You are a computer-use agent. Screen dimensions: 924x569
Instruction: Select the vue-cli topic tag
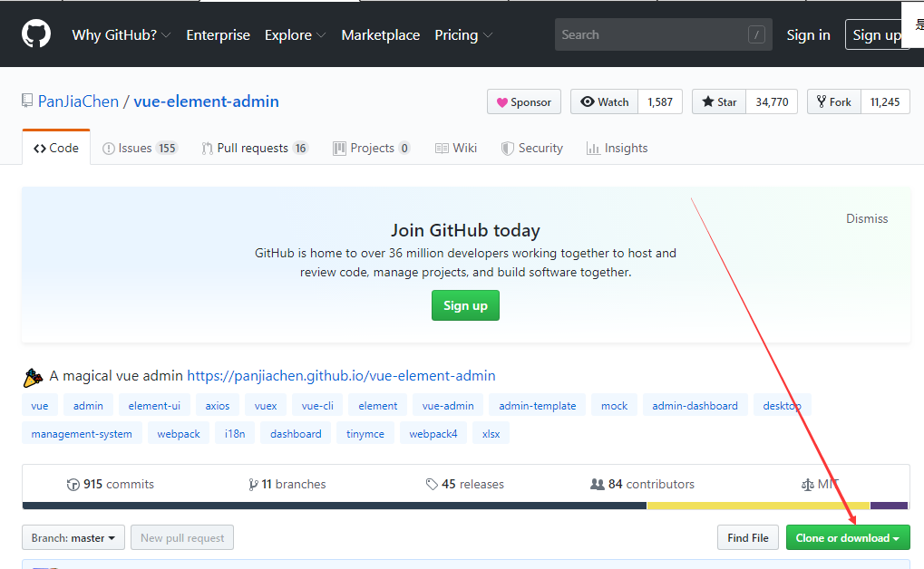tap(317, 406)
